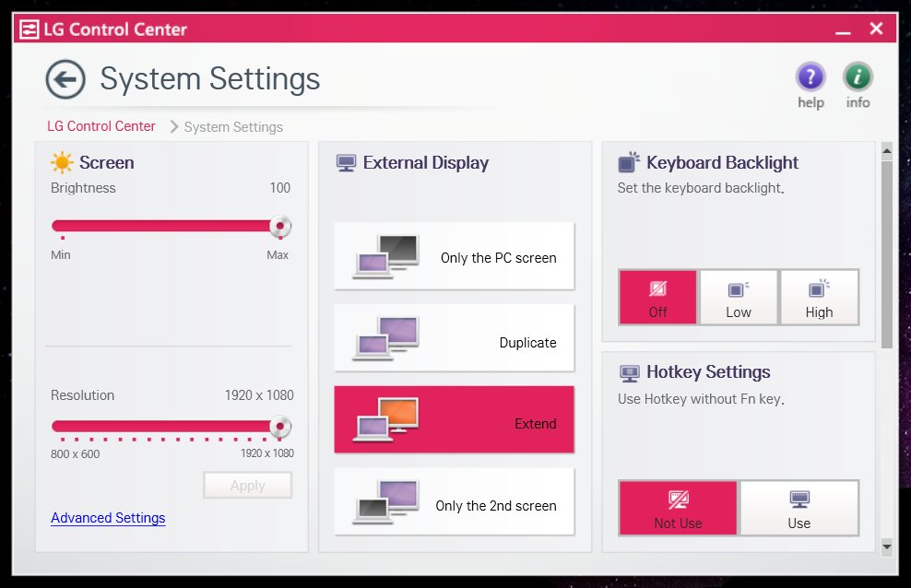Set keyboard backlight to Low
The width and height of the screenshot is (911, 588).
tap(739, 297)
